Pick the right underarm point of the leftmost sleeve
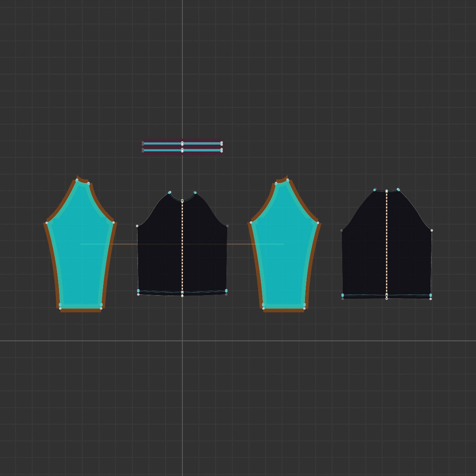 (114, 223)
